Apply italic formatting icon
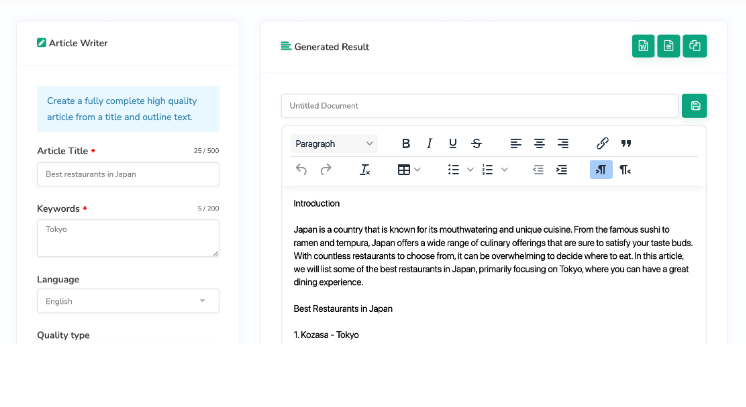Screen dimensions: 746x407 [x=429, y=143]
